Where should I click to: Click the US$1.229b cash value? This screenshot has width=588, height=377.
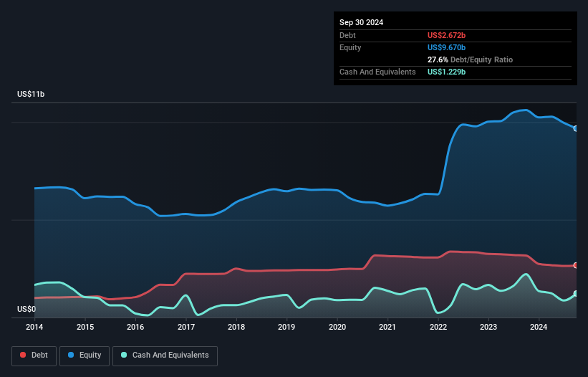click(x=446, y=72)
